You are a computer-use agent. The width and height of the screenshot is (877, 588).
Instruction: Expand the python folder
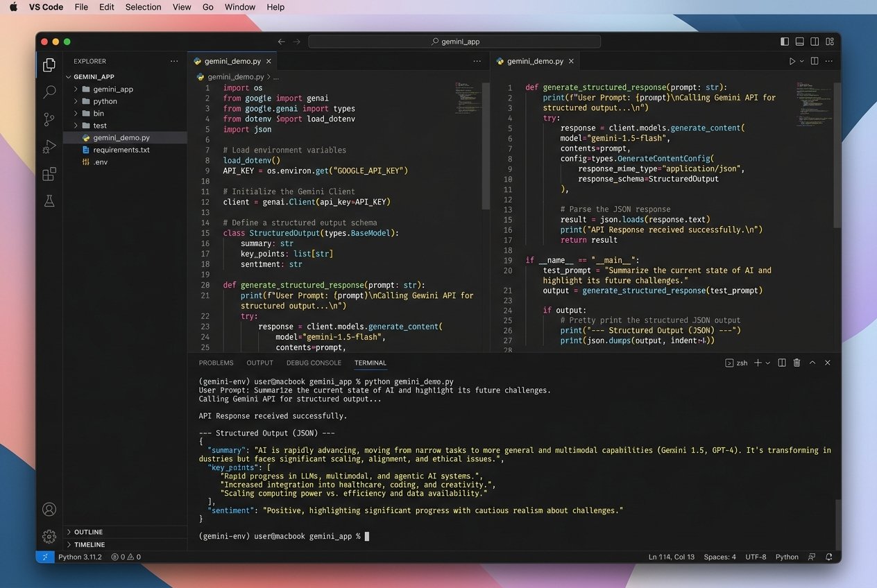pyautogui.click(x=126, y=101)
